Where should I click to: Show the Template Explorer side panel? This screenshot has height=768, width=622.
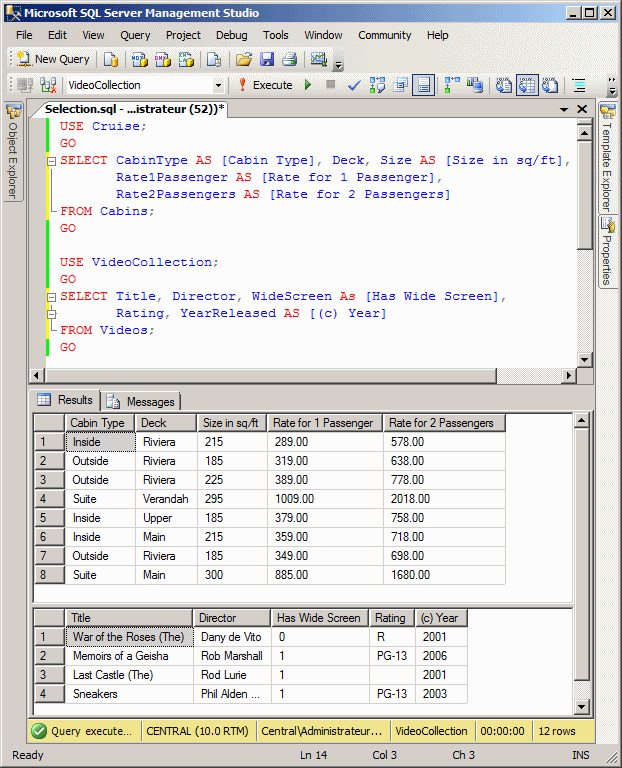607,158
